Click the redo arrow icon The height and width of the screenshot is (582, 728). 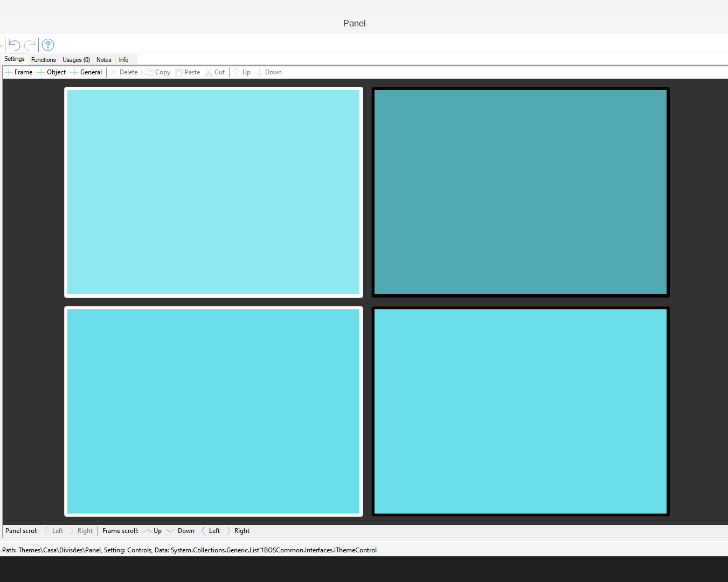(30, 45)
